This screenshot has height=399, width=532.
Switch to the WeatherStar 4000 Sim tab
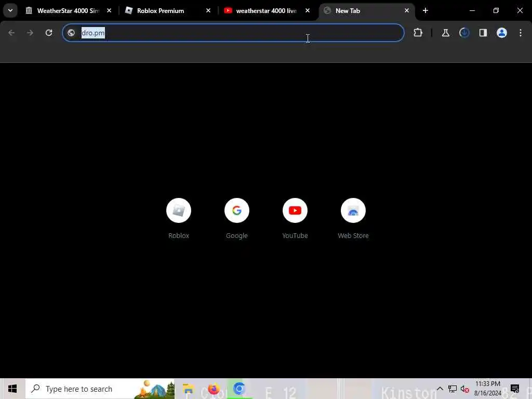click(x=69, y=10)
